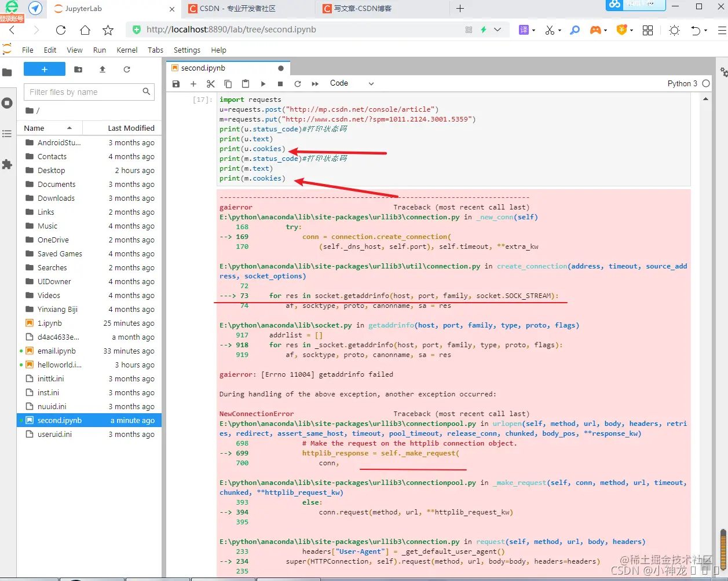Open a new browser tab
Viewport: 728px width, 581px height.
point(460,8)
